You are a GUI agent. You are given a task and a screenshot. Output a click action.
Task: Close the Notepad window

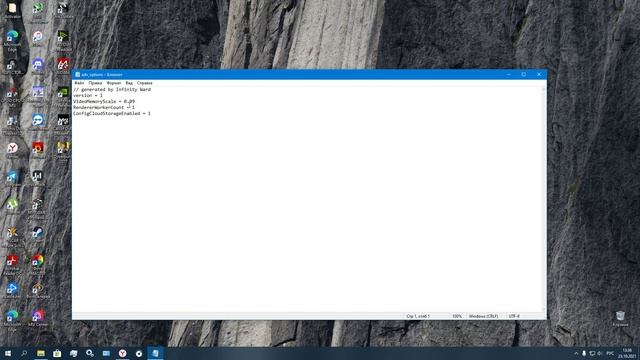coord(539,75)
